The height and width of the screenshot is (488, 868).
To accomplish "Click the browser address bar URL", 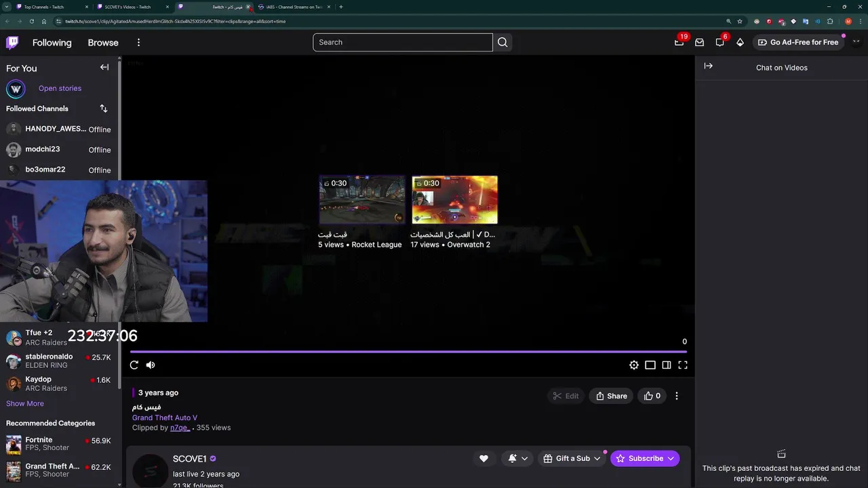I will coord(175,21).
